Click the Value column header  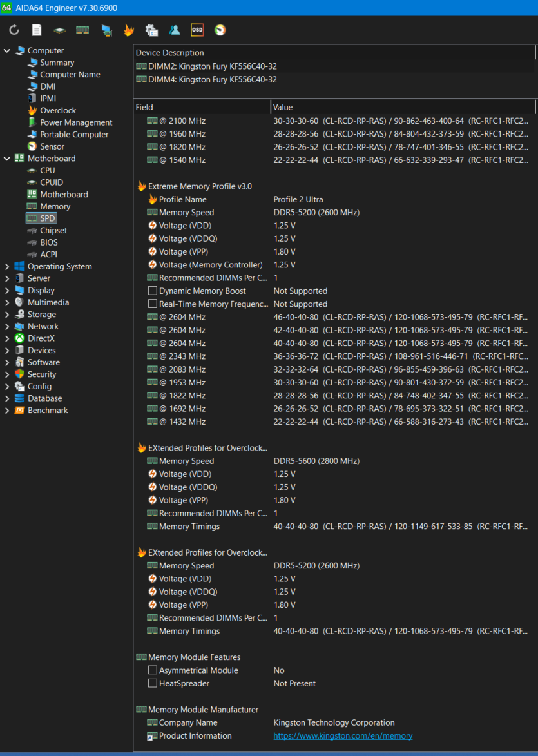(403, 107)
